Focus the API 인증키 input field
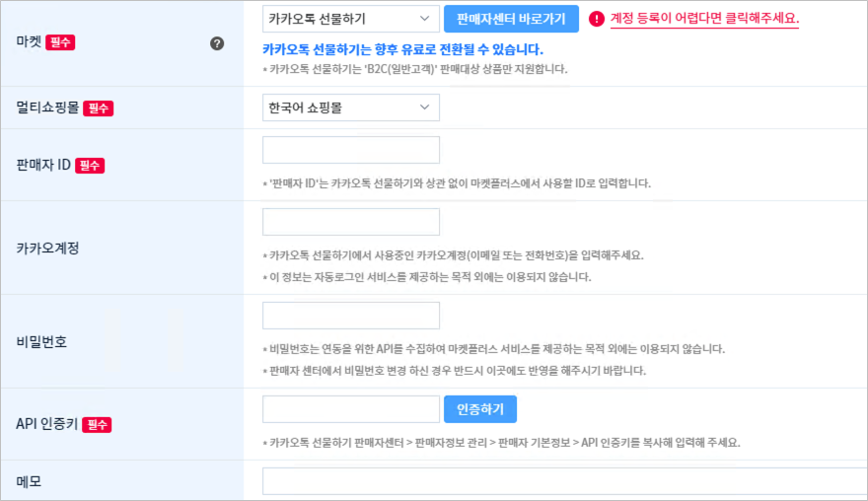This screenshot has width=868, height=501. coord(351,409)
